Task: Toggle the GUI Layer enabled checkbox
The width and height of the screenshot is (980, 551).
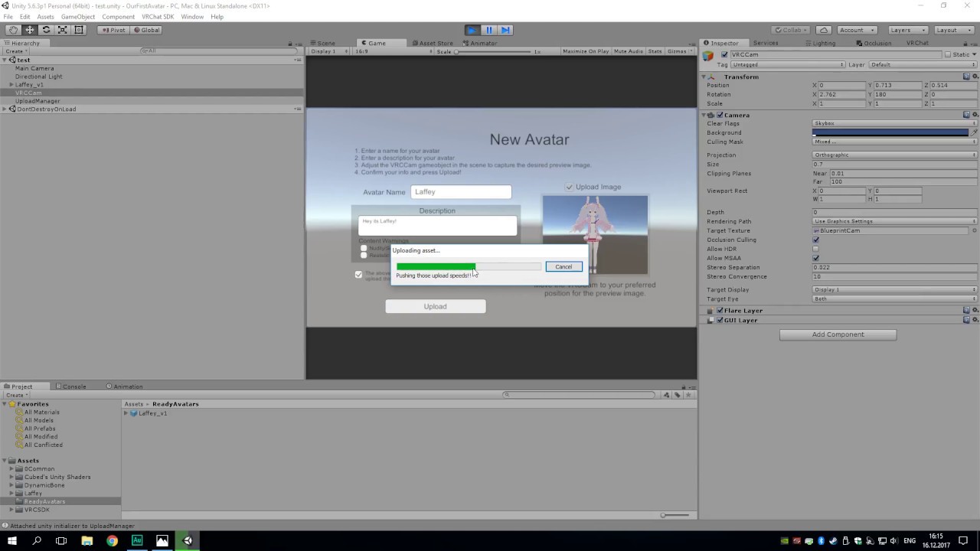Action: [720, 320]
